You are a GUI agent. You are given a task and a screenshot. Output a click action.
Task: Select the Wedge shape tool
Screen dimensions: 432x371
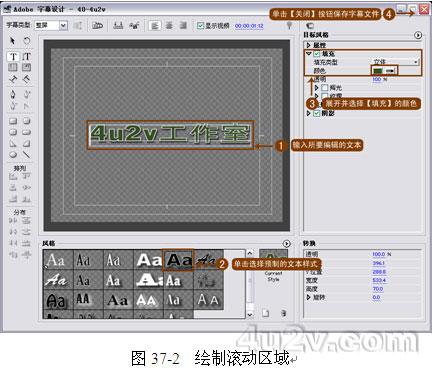[13, 143]
